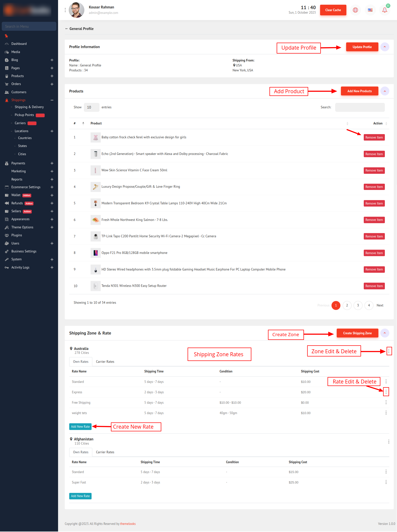This screenshot has width=397, height=532.
Task: Click the US flag language icon
Action: [x=370, y=10]
